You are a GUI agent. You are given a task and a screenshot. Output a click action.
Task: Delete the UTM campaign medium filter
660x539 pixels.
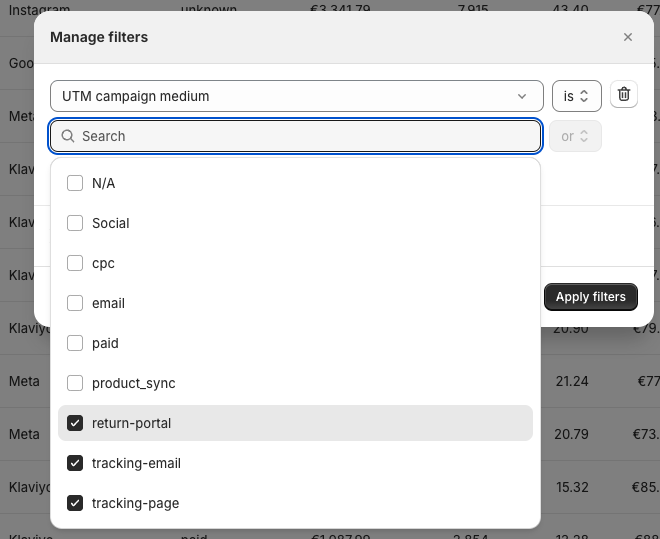click(x=624, y=94)
